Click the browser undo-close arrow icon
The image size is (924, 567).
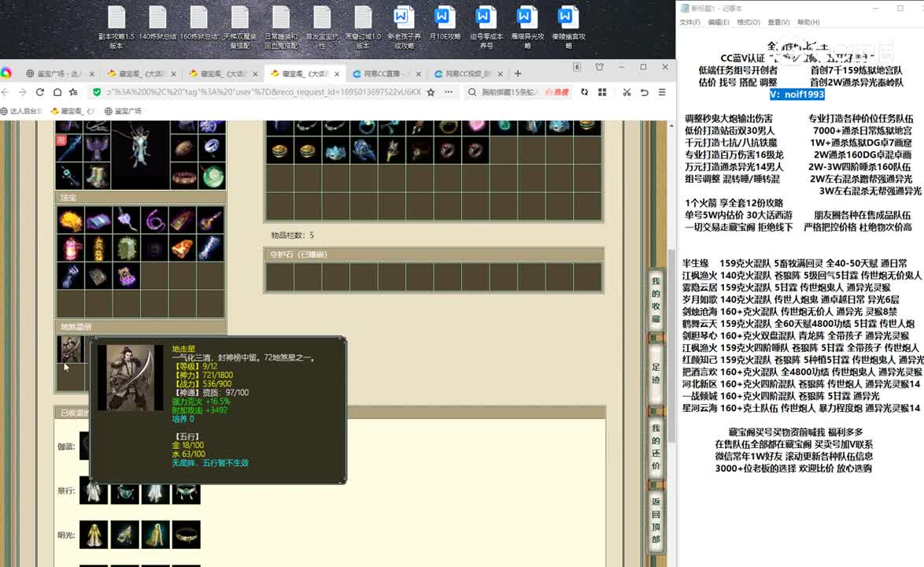645,92
